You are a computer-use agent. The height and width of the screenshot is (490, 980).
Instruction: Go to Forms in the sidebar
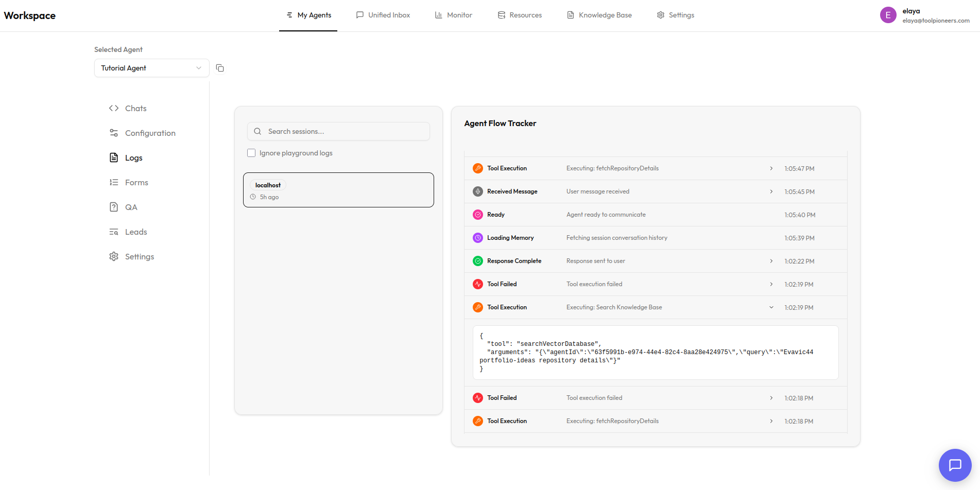coord(136,182)
